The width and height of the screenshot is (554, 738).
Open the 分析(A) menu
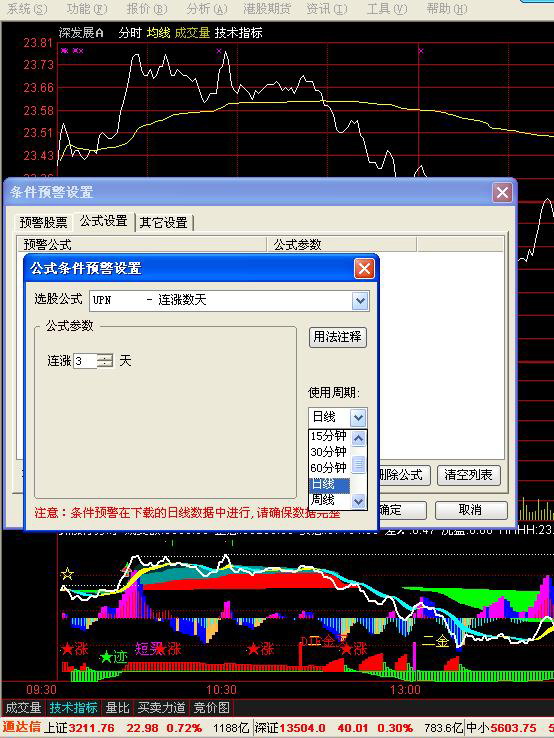click(207, 9)
